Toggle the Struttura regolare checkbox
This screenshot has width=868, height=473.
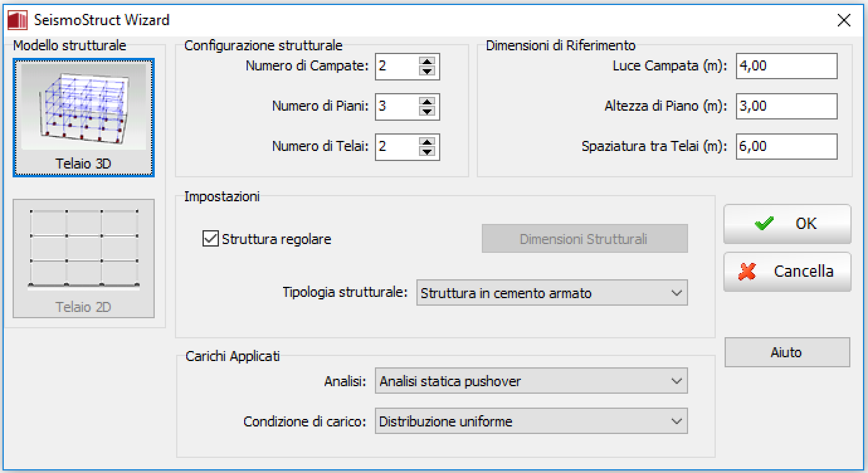click(x=210, y=239)
